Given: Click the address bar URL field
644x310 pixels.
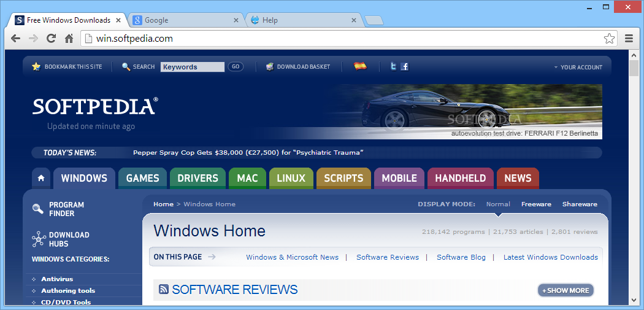Looking at the screenshot, I should click(348, 39).
